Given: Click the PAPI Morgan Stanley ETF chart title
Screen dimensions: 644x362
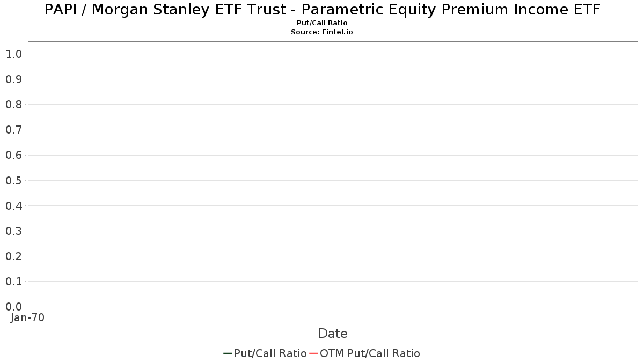Looking at the screenshot, I should click(x=322, y=10).
